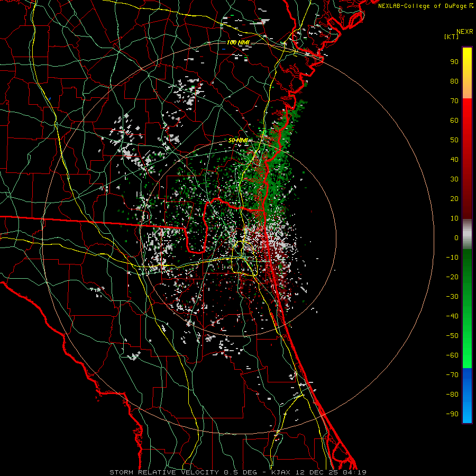Click the -60 scale label

coord(452,355)
